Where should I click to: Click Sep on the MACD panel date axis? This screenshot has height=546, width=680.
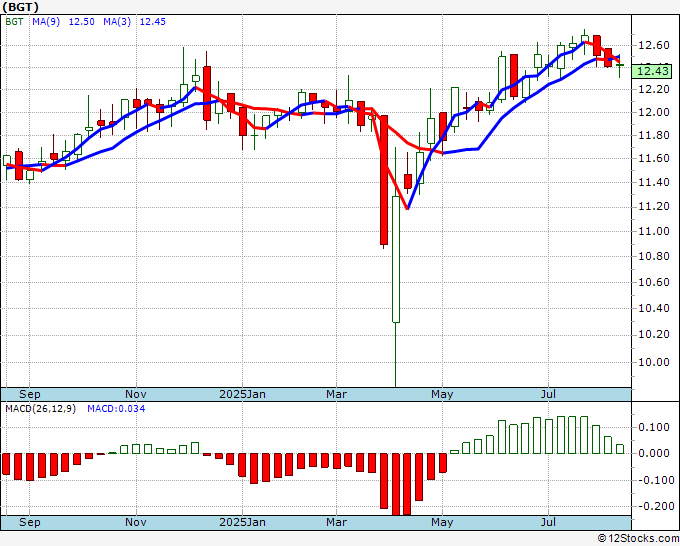click(x=29, y=522)
